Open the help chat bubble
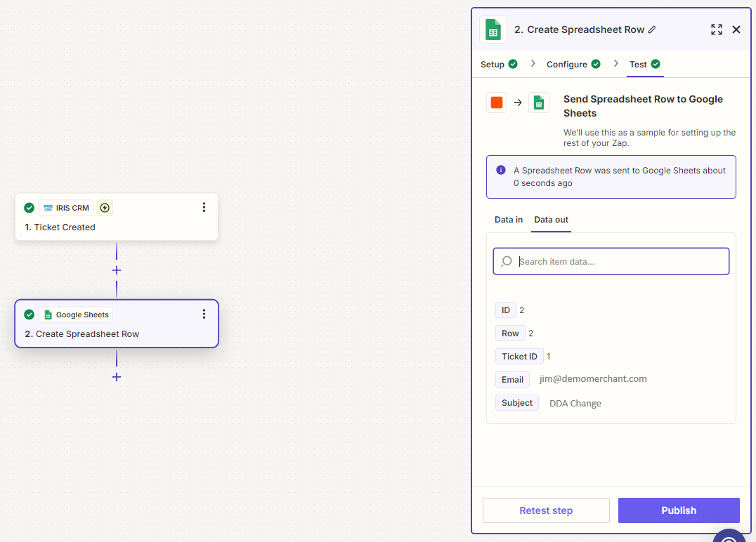The width and height of the screenshot is (756, 542). pos(729,535)
